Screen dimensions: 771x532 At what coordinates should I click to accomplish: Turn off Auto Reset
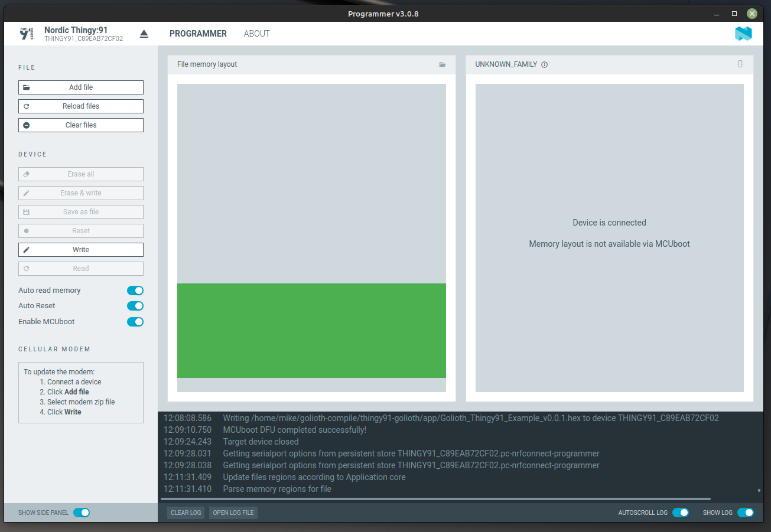(135, 306)
